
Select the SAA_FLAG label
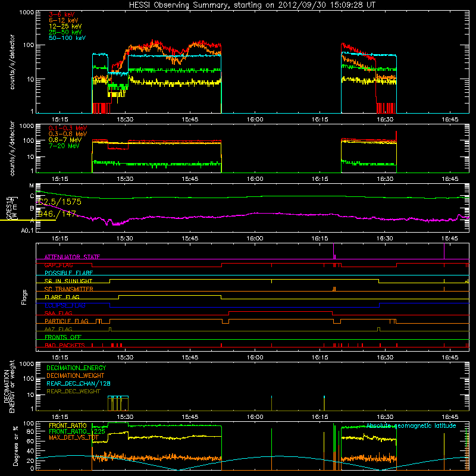[58, 313]
